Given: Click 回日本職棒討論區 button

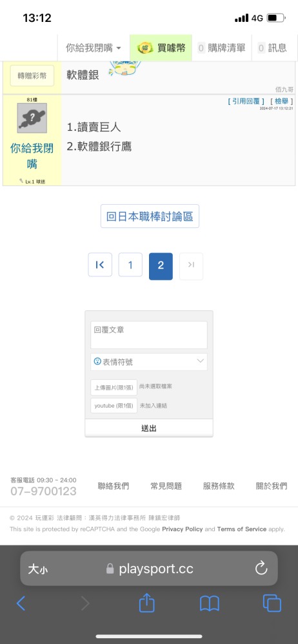Looking at the screenshot, I should pos(150,216).
